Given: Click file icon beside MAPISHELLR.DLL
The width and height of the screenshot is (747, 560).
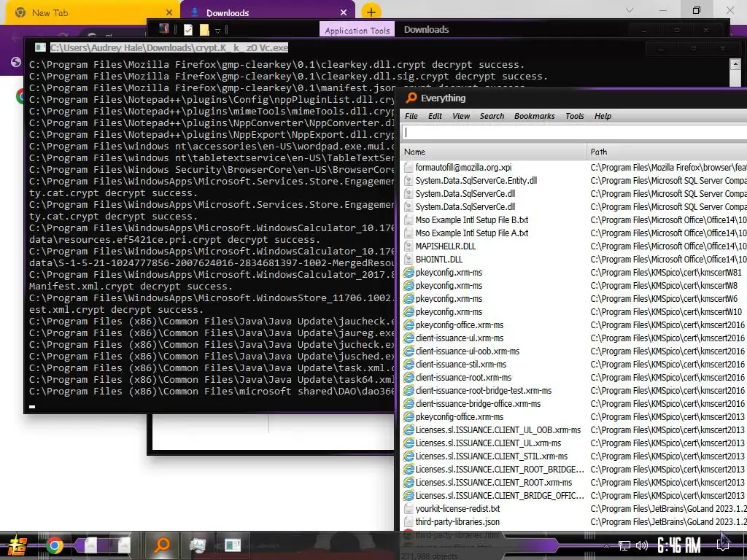Looking at the screenshot, I should coord(409,246).
